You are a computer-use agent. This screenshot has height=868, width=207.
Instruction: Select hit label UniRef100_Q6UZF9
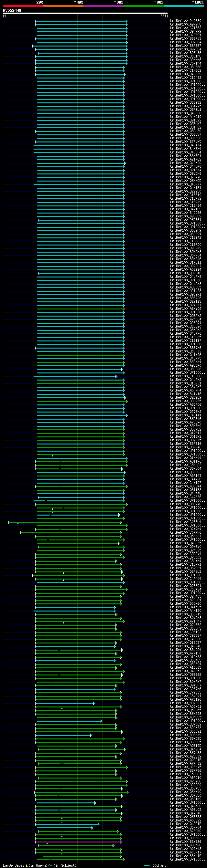tap(186, 230)
